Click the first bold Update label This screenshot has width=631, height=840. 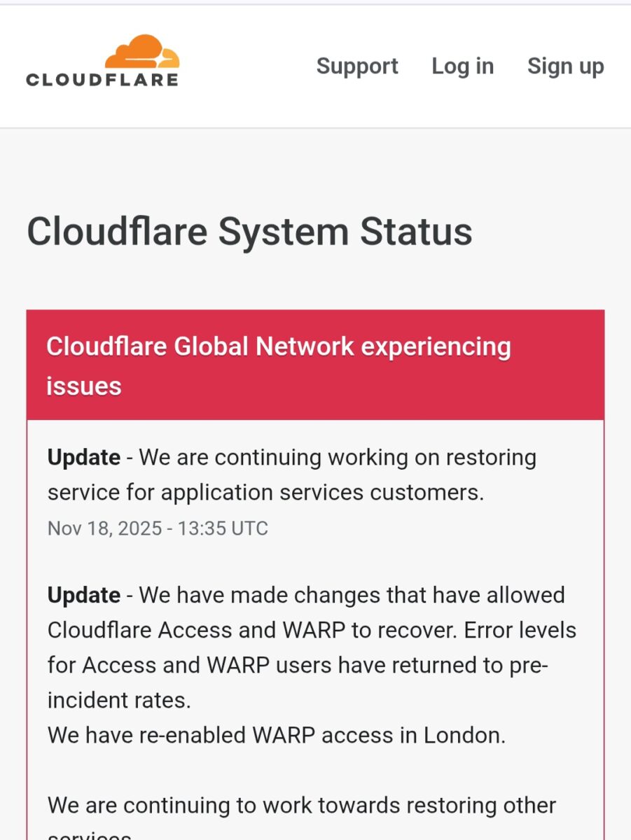[x=84, y=458]
